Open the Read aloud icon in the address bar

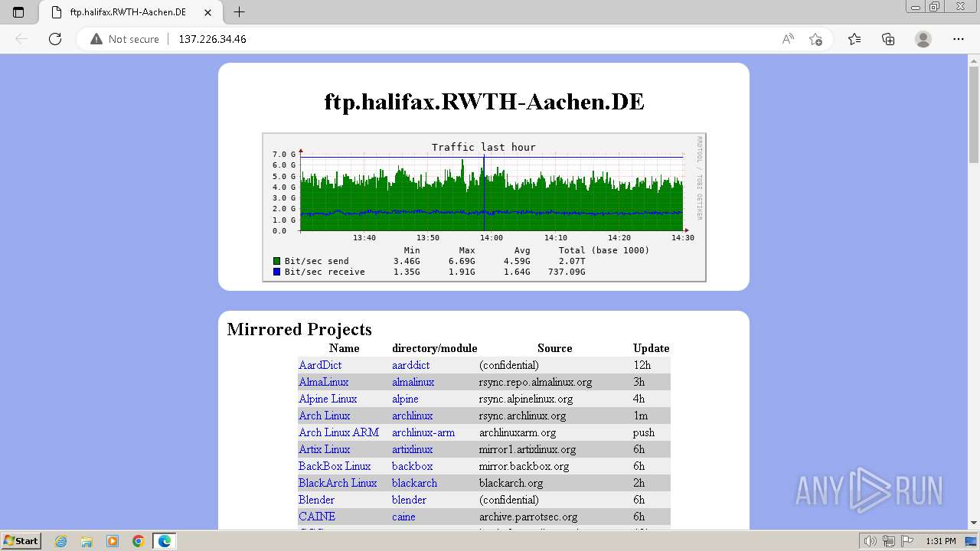click(788, 39)
